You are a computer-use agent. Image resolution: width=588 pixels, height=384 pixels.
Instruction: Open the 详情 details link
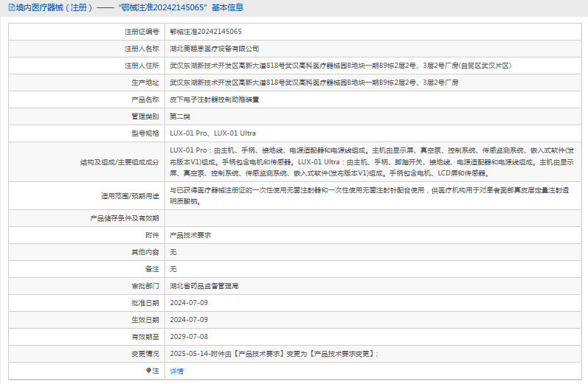[x=176, y=371]
